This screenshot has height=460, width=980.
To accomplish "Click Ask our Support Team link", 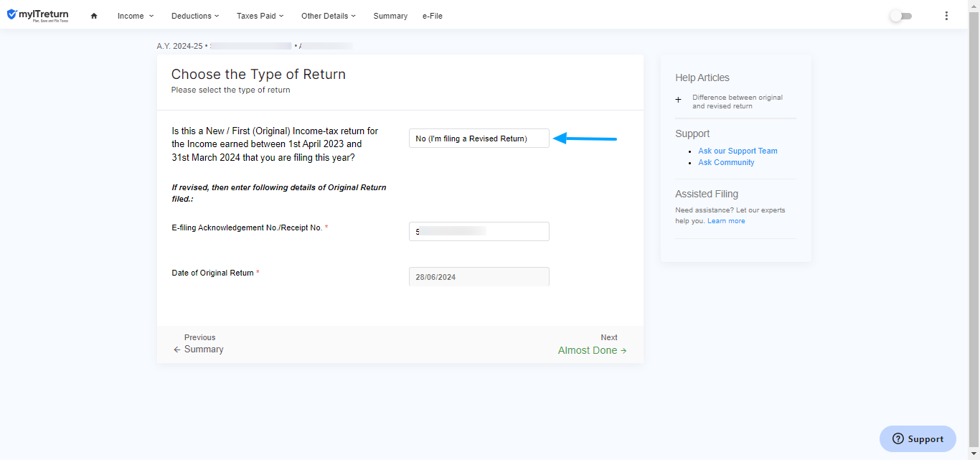I will pyautogui.click(x=738, y=151).
